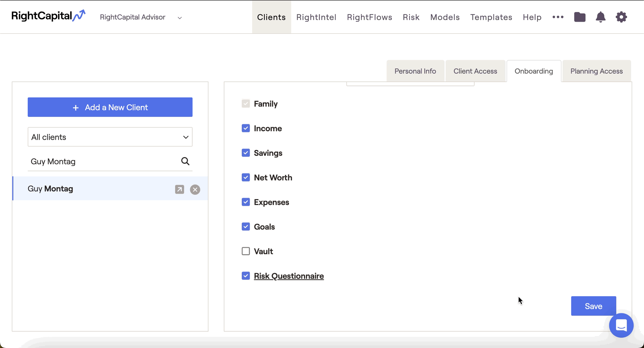
Task: Enable the Vault checkbox
Action: [246, 251]
